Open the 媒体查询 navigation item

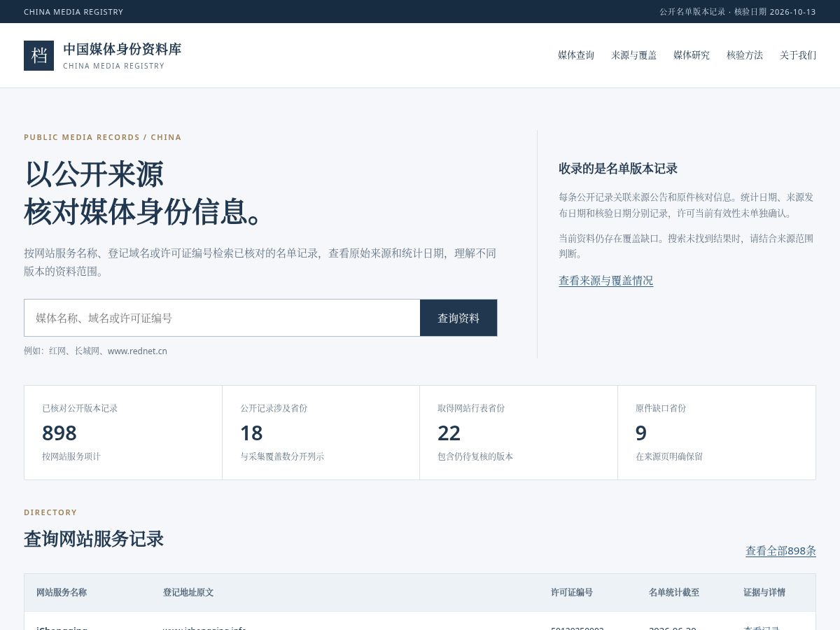pos(576,55)
